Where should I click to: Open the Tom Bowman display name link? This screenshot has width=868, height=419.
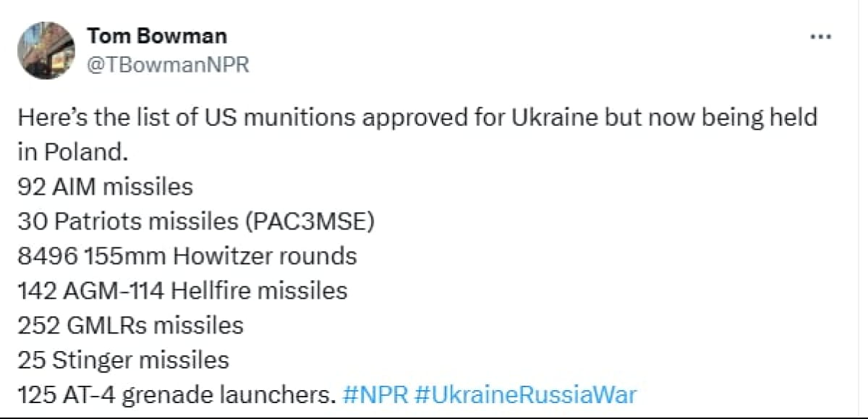coord(156,35)
